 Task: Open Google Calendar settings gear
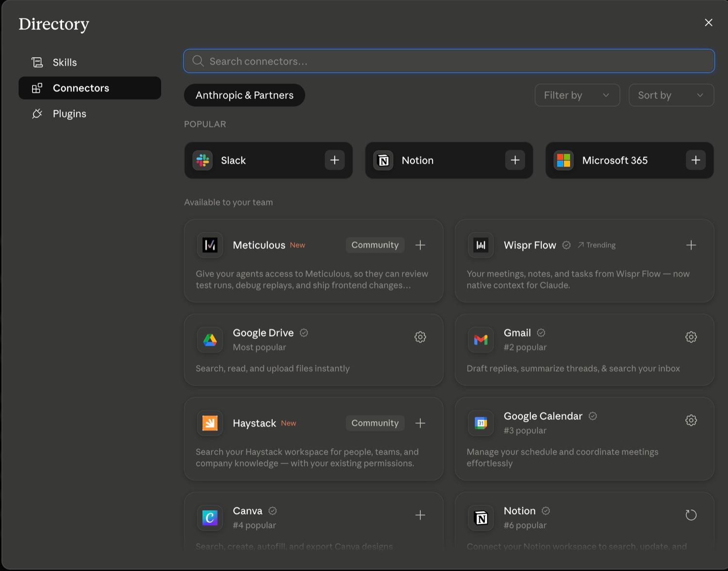coord(691,420)
